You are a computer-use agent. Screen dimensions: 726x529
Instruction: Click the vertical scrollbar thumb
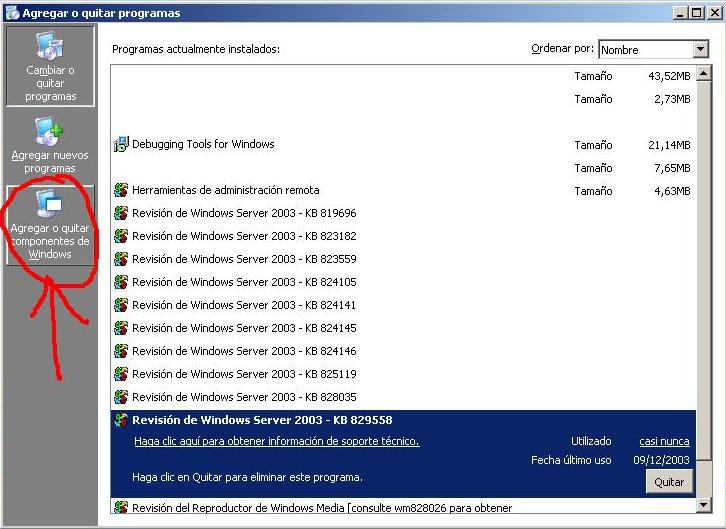(703, 271)
